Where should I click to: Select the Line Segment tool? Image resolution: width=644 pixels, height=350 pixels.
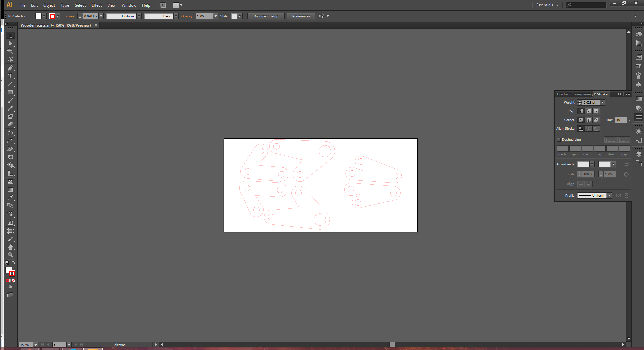point(10,84)
